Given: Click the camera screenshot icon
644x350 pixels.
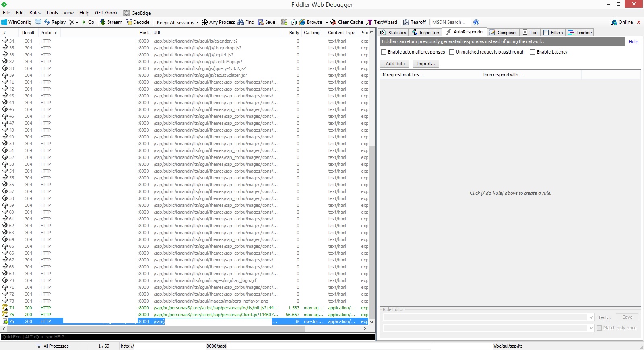Looking at the screenshot, I should pyautogui.click(x=284, y=22).
